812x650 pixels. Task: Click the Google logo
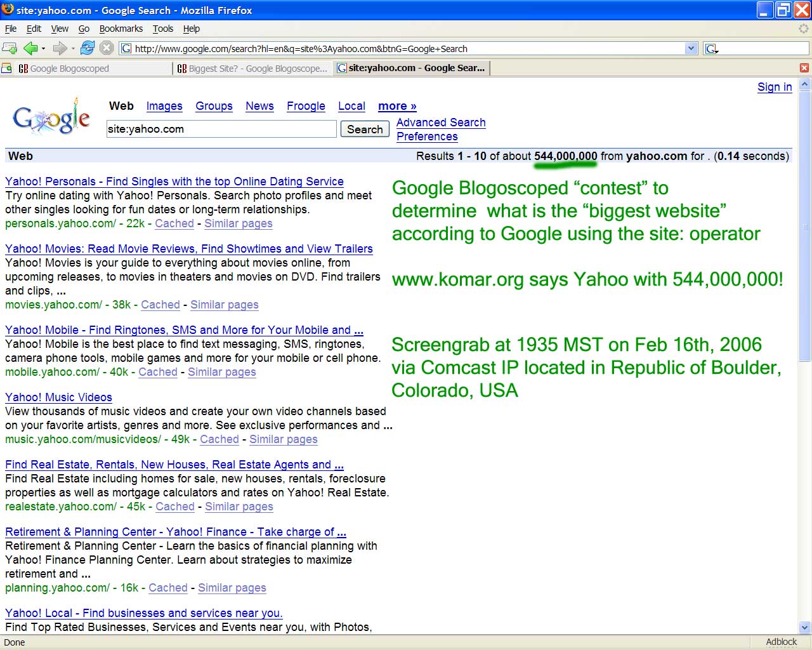[51, 117]
